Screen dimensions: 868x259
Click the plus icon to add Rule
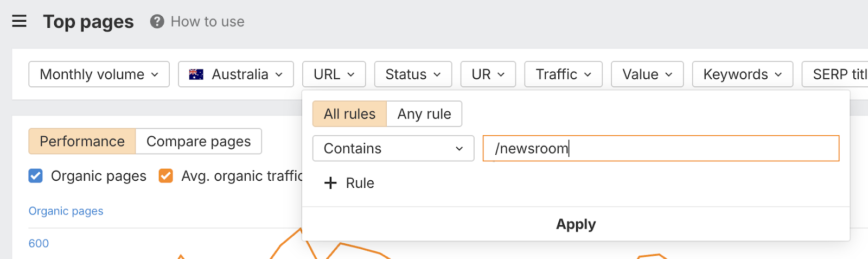point(330,183)
